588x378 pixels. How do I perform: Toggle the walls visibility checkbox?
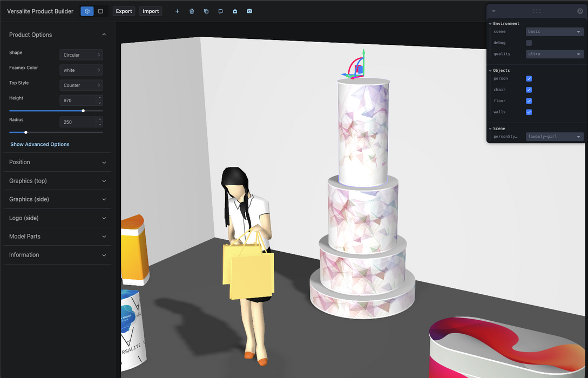(x=529, y=112)
